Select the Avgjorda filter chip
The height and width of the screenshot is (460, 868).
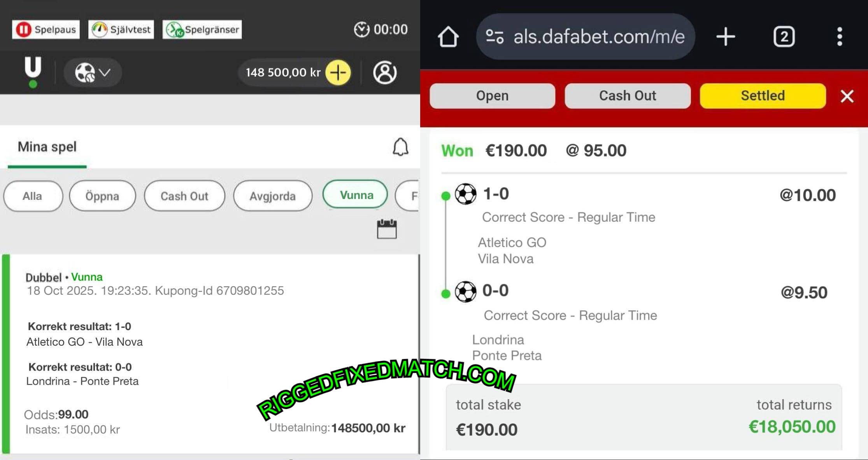coord(273,196)
